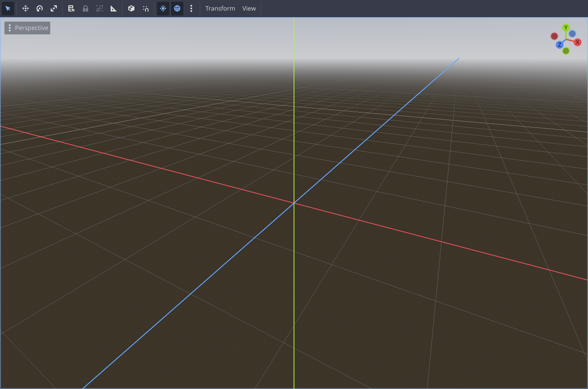The height and width of the screenshot is (389, 588).
Task: Click the green Y axis on the orientation gizmo
Action: coord(566,27)
